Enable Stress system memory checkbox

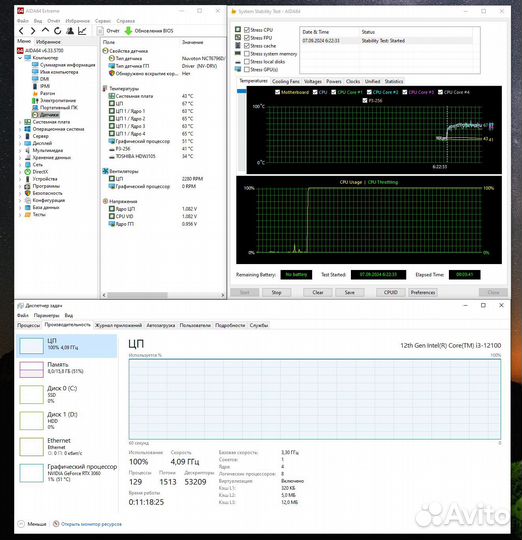247,54
